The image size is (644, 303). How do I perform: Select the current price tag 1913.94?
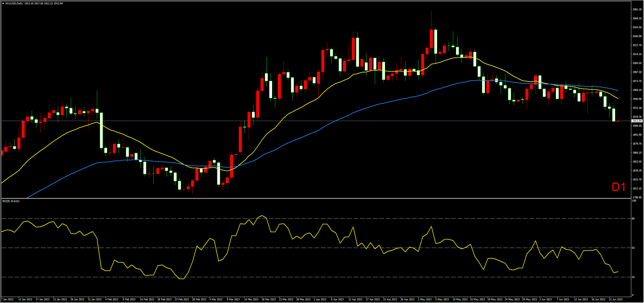click(637, 121)
